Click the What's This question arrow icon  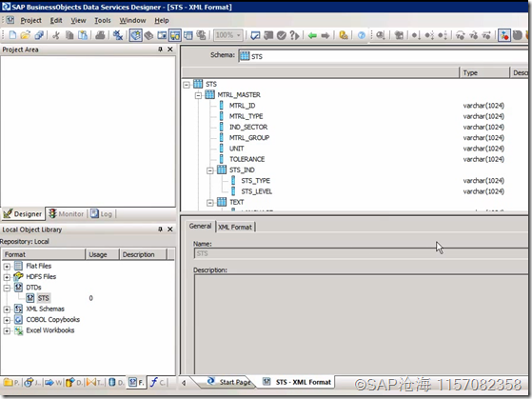(294, 35)
